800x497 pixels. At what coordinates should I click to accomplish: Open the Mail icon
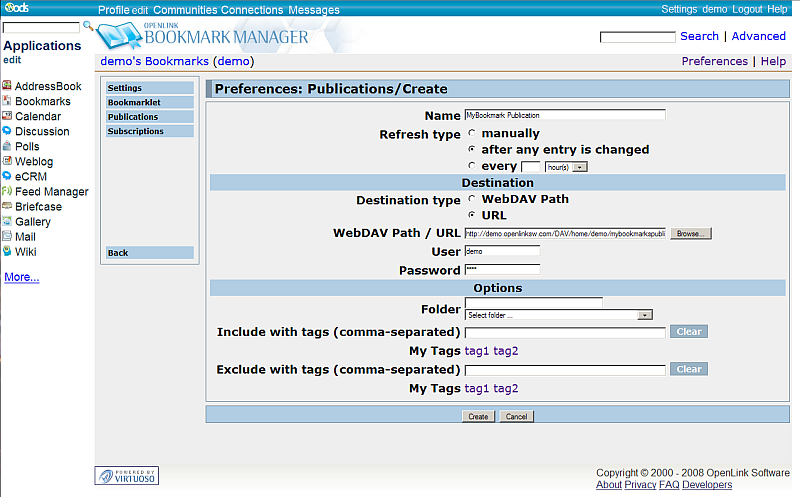7,236
